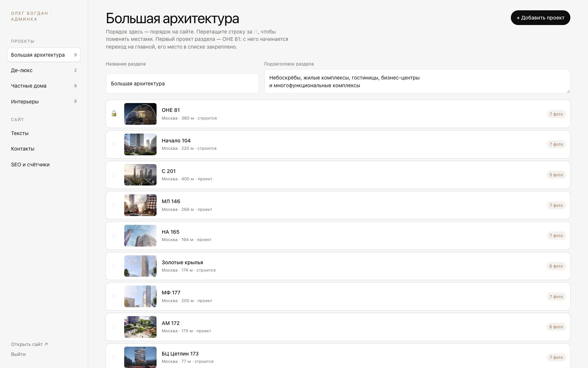Click 'Москва · 77 м · строится' subtitle
This screenshot has height=368, width=588.
(x=187, y=361)
